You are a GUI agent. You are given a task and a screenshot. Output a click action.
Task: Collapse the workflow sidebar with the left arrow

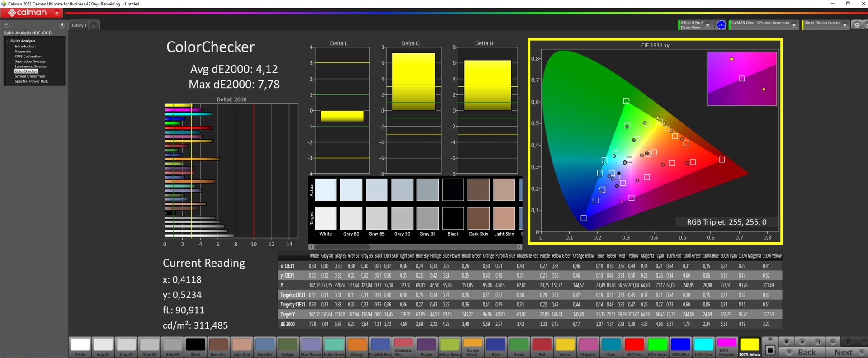coord(62,25)
